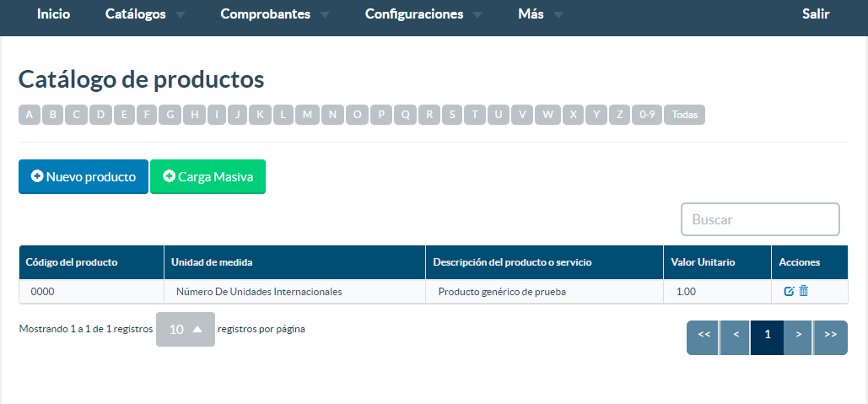Screen dimensions: 868x404
Task: Click the Buscar search field
Action: 760,219
